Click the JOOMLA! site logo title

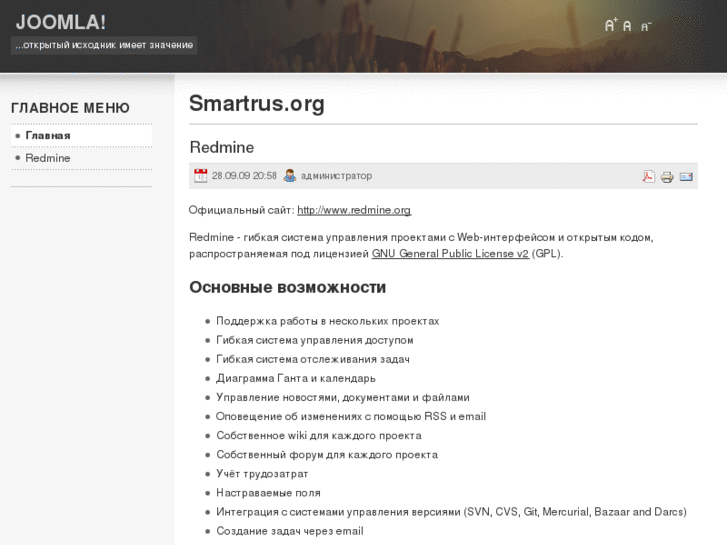pyautogui.click(x=61, y=21)
